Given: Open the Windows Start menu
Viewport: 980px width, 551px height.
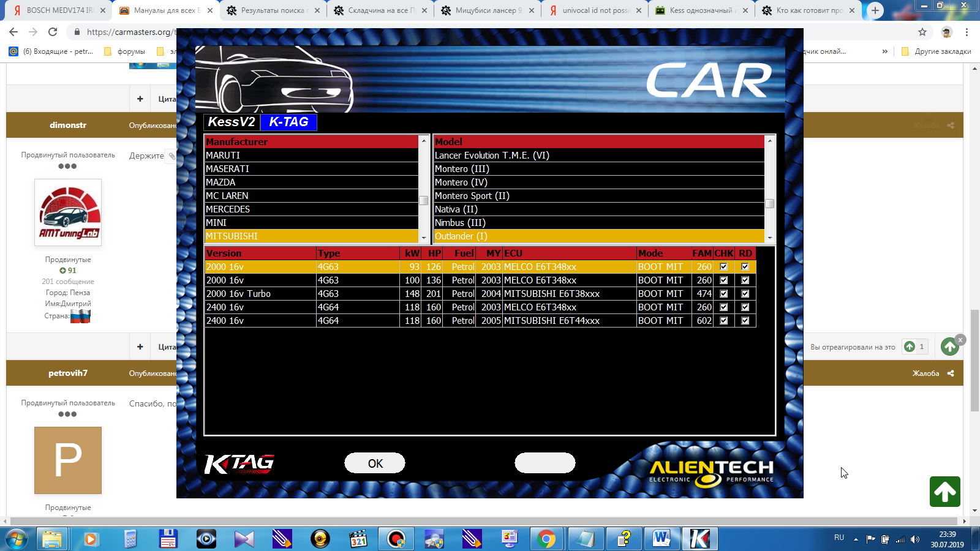Looking at the screenshot, I should (x=16, y=539).
